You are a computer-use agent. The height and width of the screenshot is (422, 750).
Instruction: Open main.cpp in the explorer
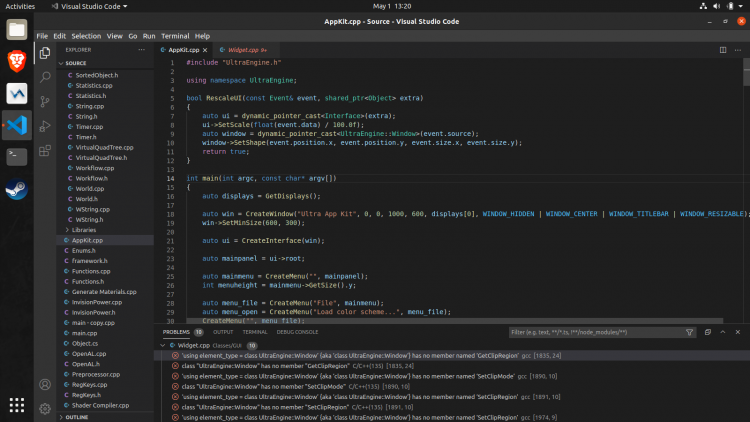click(84, 333)
